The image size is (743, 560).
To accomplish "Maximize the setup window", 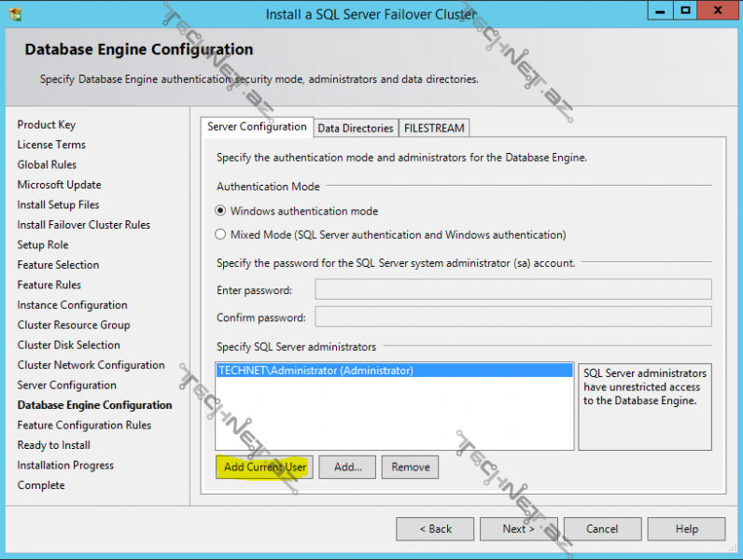I will point(686,11).
